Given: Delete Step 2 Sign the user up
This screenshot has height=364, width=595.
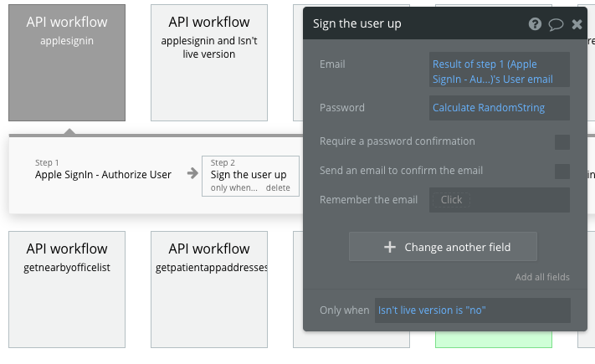Looking at the screenshot, I should (x=278, y=188).
